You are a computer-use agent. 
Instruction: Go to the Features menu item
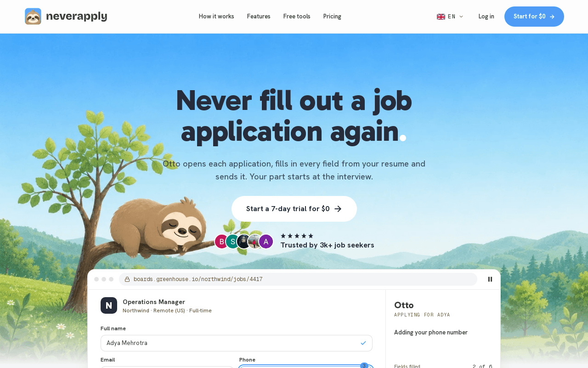click(x=259, y=17)
